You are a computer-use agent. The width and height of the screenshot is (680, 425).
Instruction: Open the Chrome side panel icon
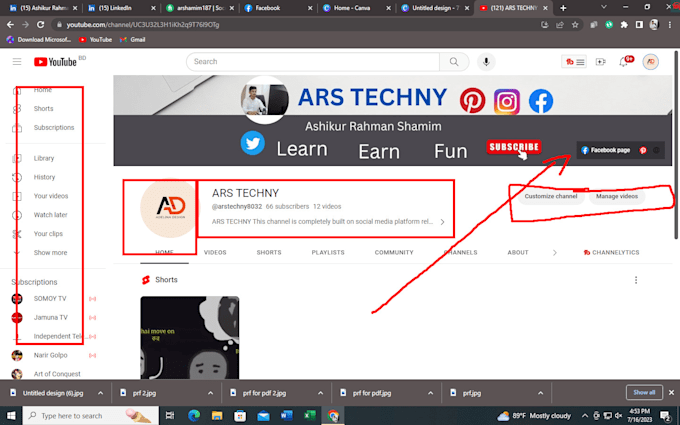[x=639, y=25]
